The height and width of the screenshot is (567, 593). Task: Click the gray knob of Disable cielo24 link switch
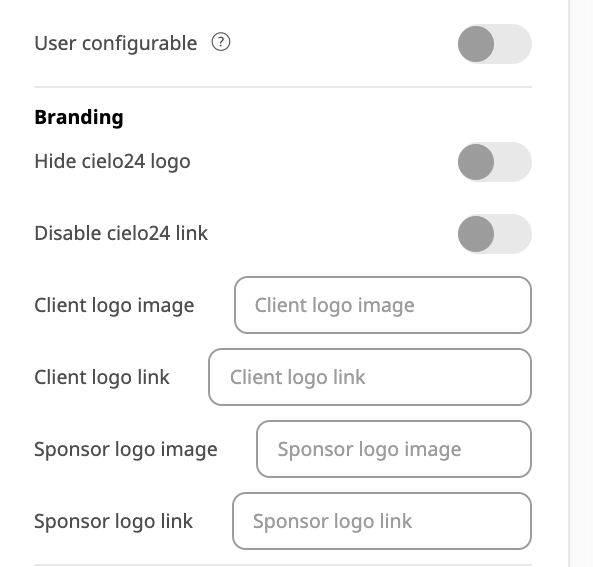[476, 234]
